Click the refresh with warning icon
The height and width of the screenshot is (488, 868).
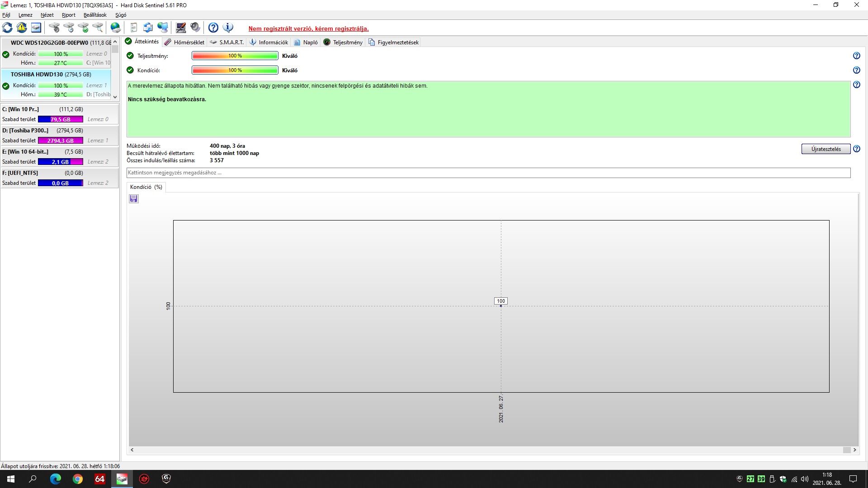coord(22,28)
